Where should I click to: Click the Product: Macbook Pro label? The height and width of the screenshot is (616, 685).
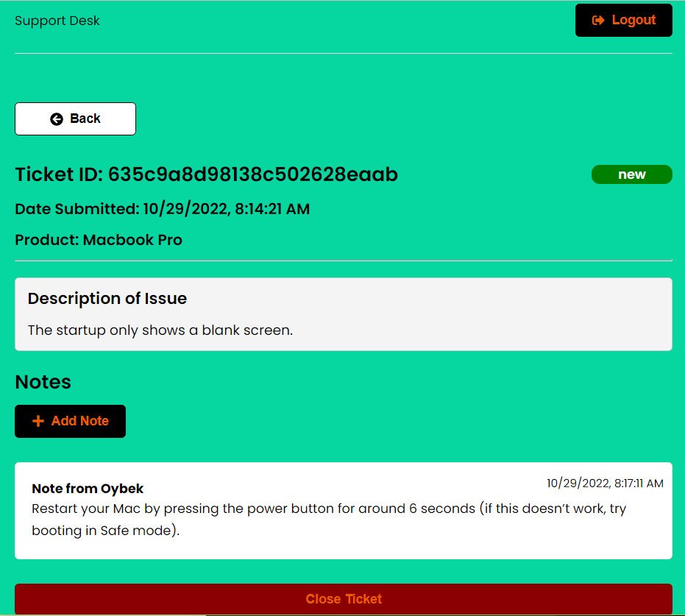pyautogui.click(x=99, y=240)
